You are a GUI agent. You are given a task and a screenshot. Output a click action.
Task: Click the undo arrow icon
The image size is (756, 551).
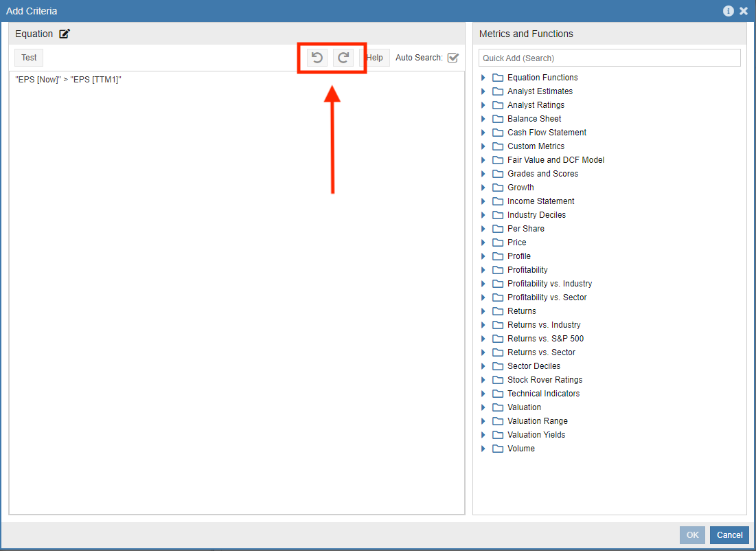pyautogui.click(x=317, y=58)
